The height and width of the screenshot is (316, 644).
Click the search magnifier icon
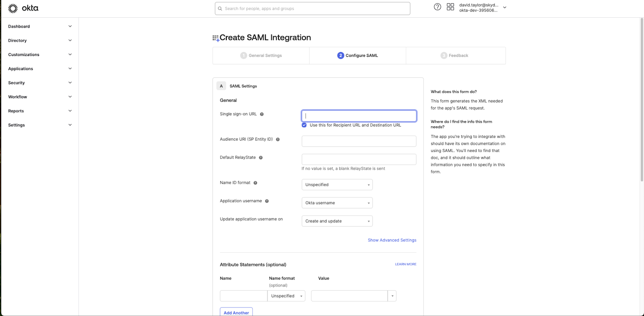220,8
